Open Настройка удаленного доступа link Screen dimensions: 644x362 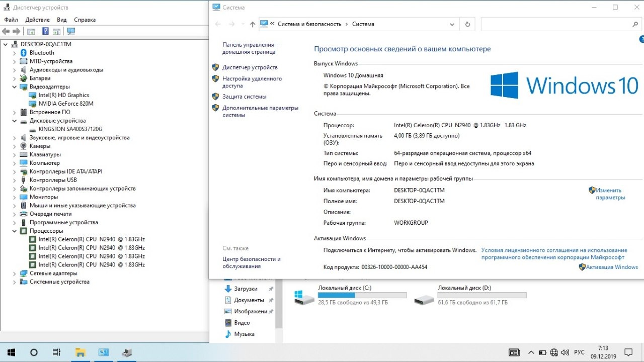click(252, 82)
